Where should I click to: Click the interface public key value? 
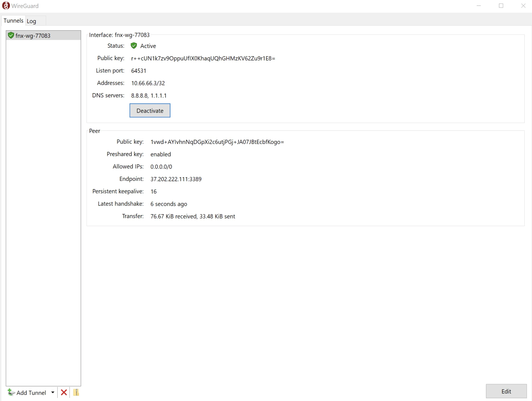(203, 58)
